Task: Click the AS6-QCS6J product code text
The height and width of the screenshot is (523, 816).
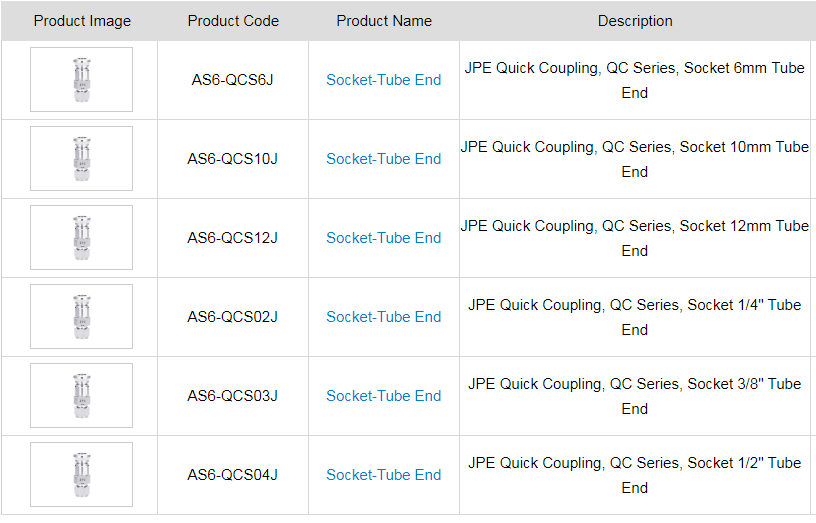Action: (x=233, y=80)
